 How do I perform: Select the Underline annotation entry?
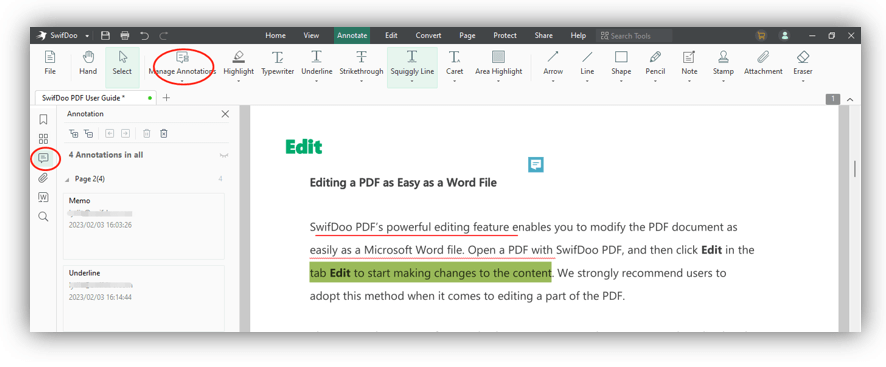(x=144, y=298)
